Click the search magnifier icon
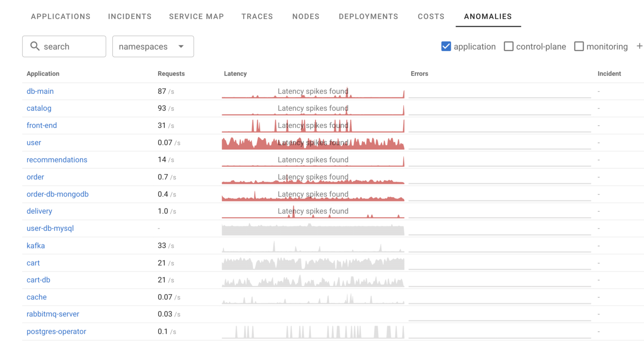This screenshot has height=347, width=644. pos(35,46)
